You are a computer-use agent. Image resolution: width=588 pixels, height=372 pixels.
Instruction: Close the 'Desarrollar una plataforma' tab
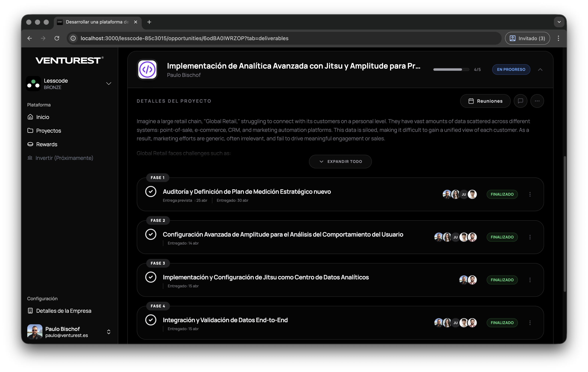135,22
